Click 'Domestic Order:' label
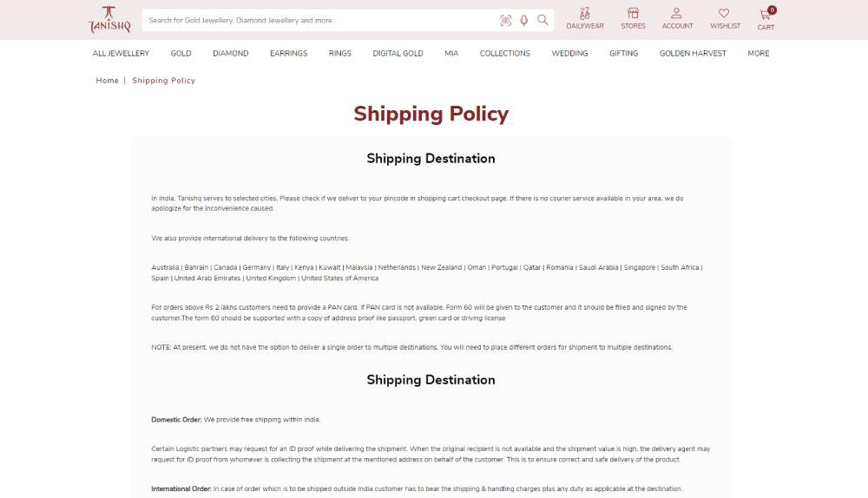 (176, 419)
